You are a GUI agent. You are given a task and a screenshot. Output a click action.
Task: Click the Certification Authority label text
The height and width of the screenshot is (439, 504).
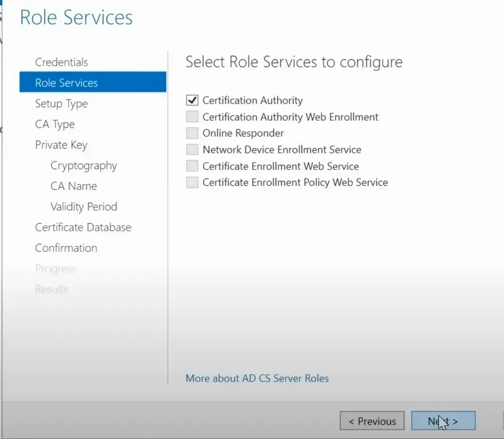coord(252,100)
